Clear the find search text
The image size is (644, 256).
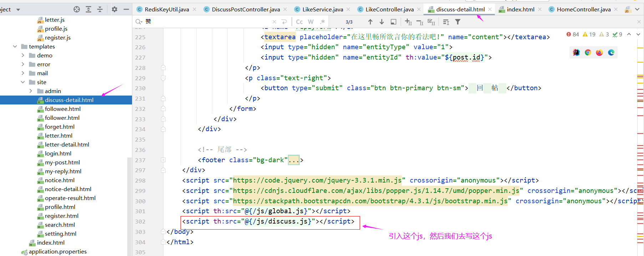[x=274, y=22]
